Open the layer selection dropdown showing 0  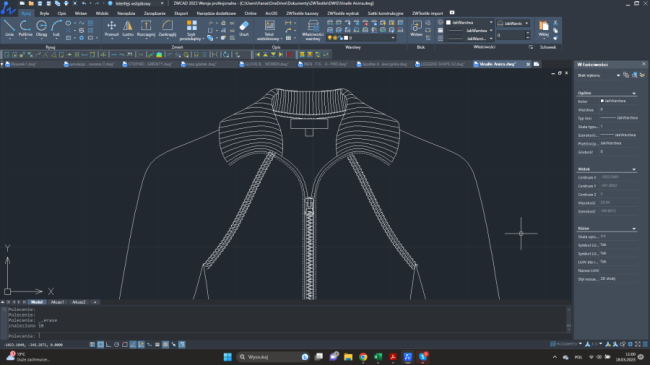(361, 38)
